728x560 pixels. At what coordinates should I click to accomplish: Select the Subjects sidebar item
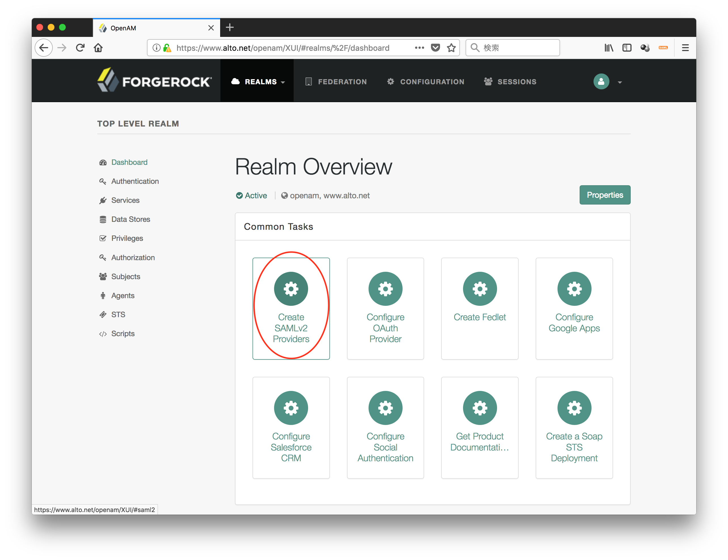[x=125, y=276]
